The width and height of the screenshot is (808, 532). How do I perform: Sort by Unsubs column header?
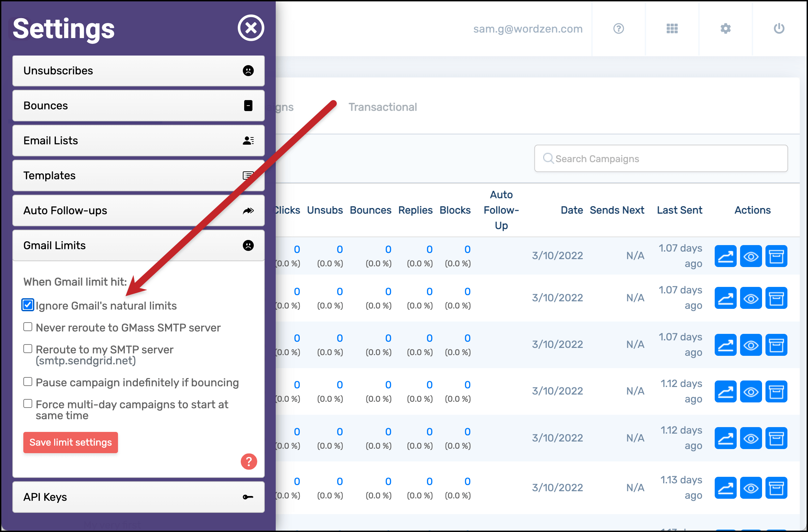point(325,210)
